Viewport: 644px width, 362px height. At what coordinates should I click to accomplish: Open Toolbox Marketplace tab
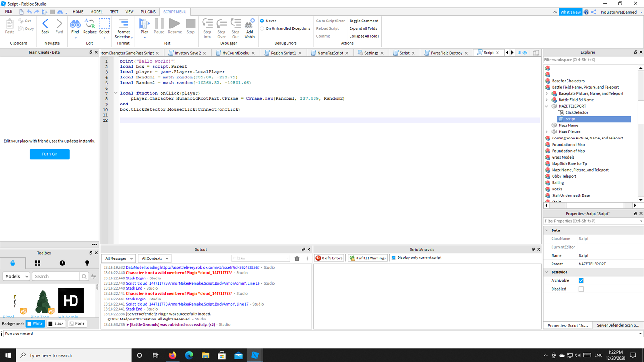13,263
